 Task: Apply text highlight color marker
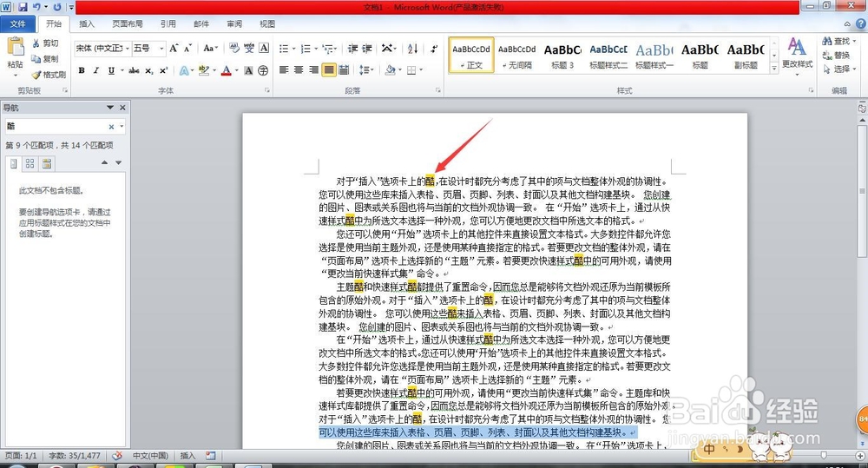203,70
